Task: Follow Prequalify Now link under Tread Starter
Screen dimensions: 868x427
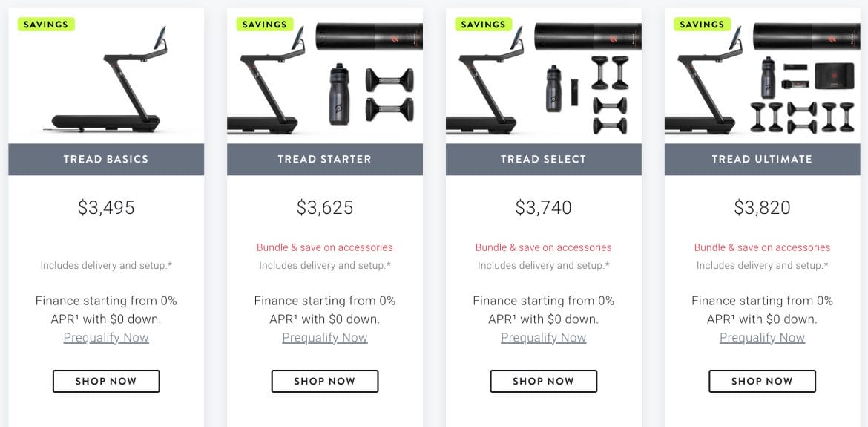Action: [x=325, y=338]
